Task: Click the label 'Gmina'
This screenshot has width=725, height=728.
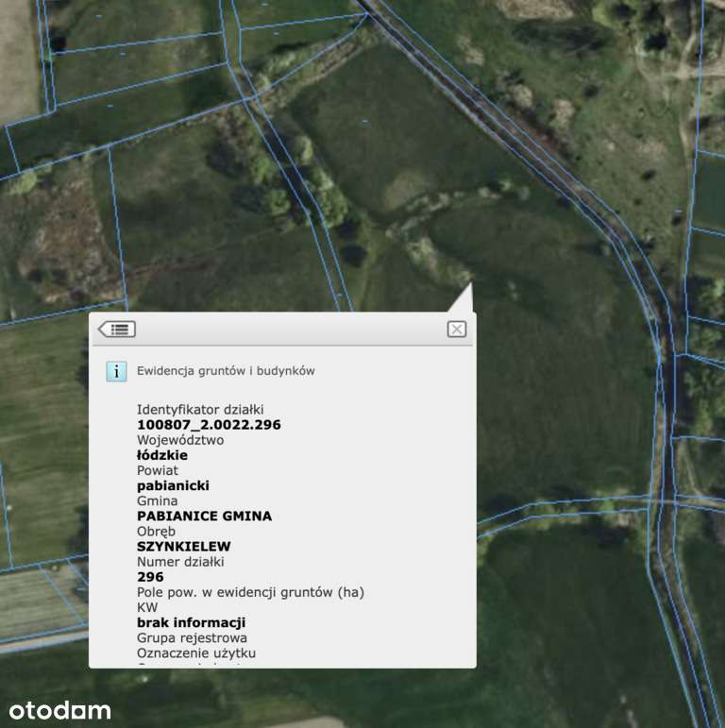Action: [157, 501]
